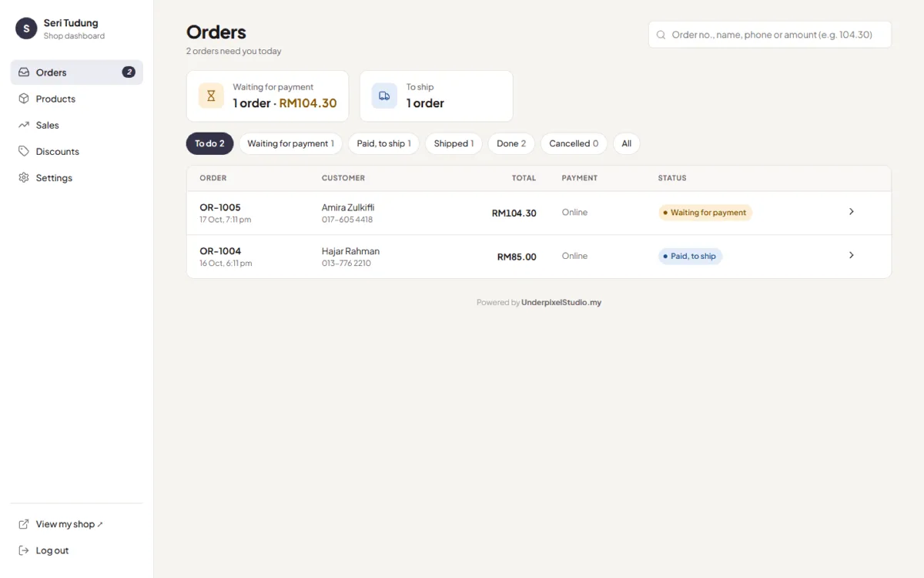The height and width of the screenshot is (578, 924).
Task: Click the STATUS column header
Action: coord(672,178)
